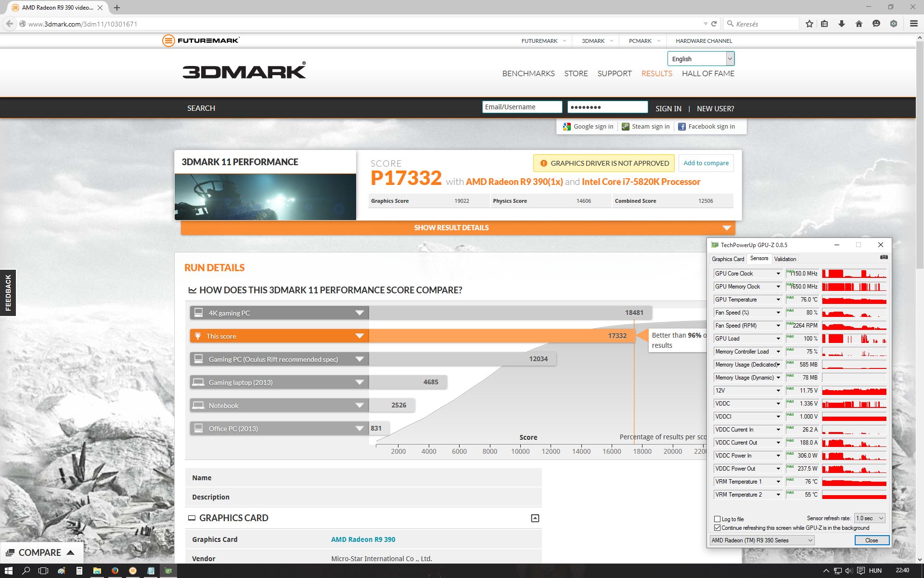Open the bookmarks list icon in Firefox toolbar

pos(824,24)
